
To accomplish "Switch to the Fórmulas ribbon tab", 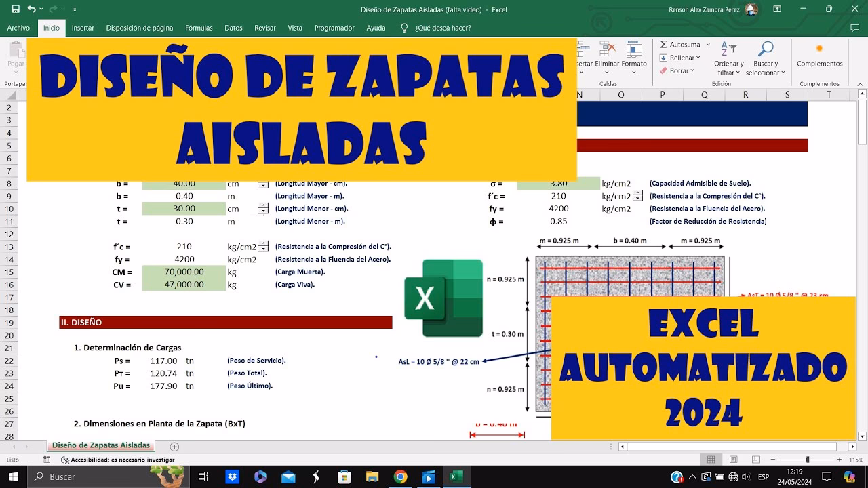I will (198, 28).
